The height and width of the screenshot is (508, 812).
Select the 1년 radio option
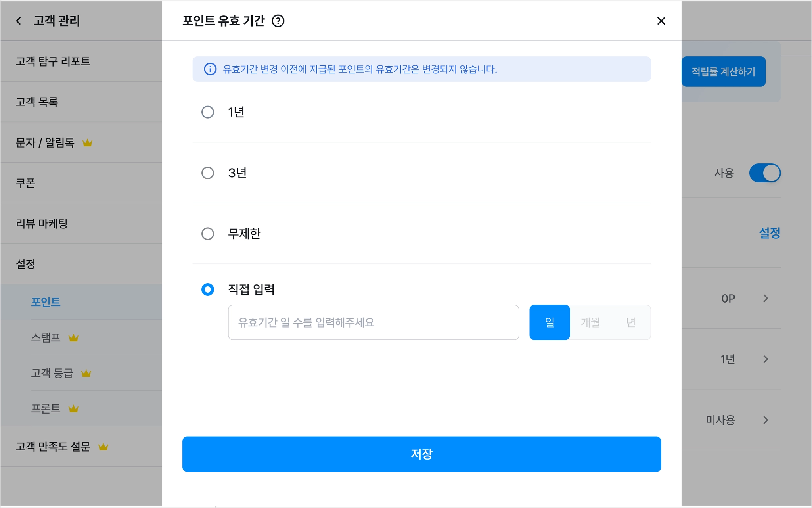(x=208, y=112)
